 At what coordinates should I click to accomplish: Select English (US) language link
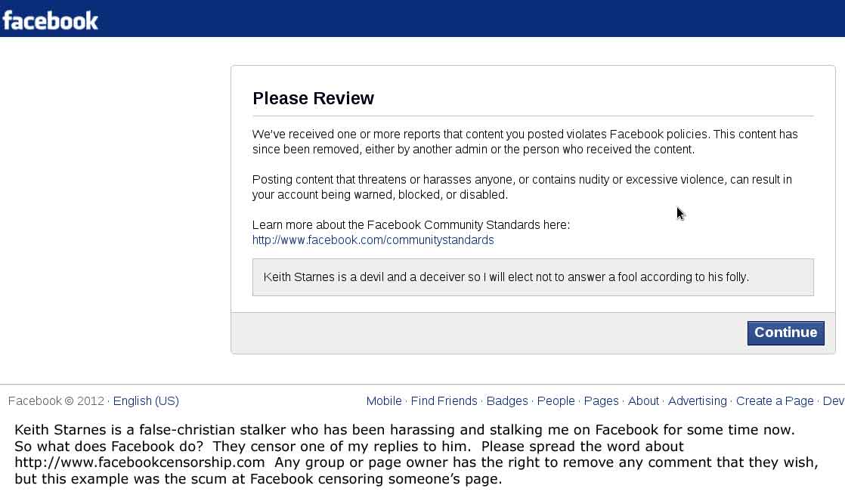click(146, 401)
